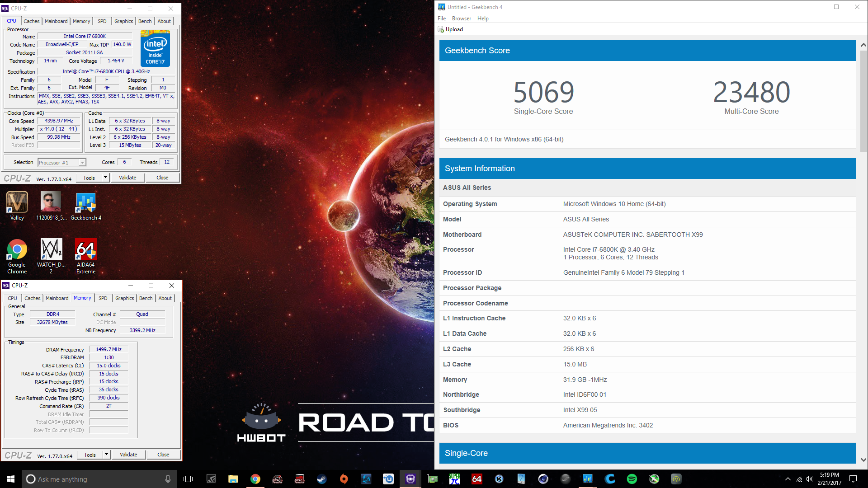The height and width of the screenshot is (488, 868).
Task: Open the Action Center notifications icon
Action: (853, 479)
